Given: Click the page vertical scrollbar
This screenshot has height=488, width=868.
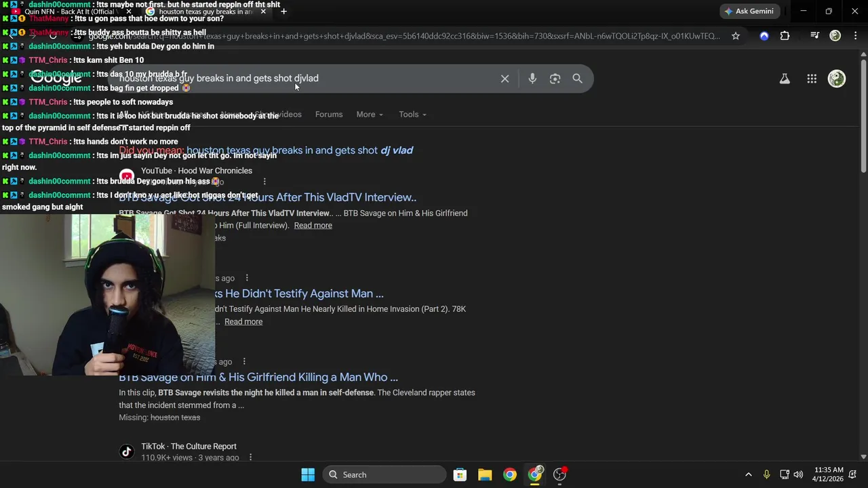Looking at the screenshot, I should pyautogui.click(x=863, y=115).
